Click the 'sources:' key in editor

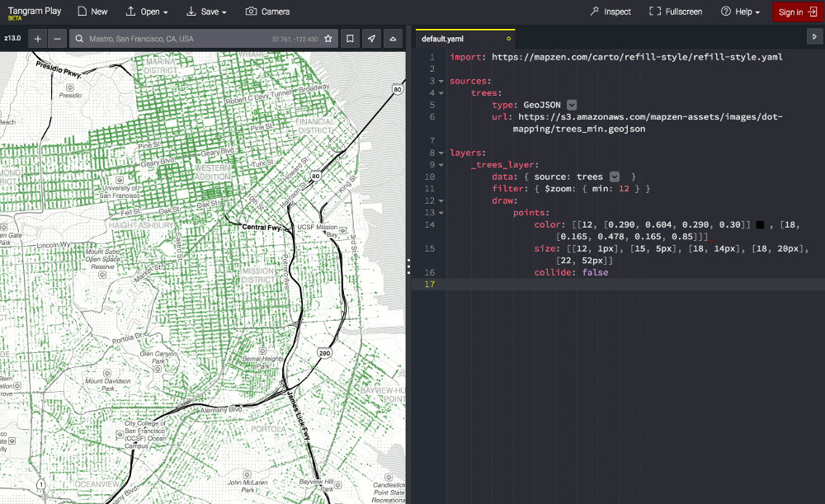click(470, 81)
